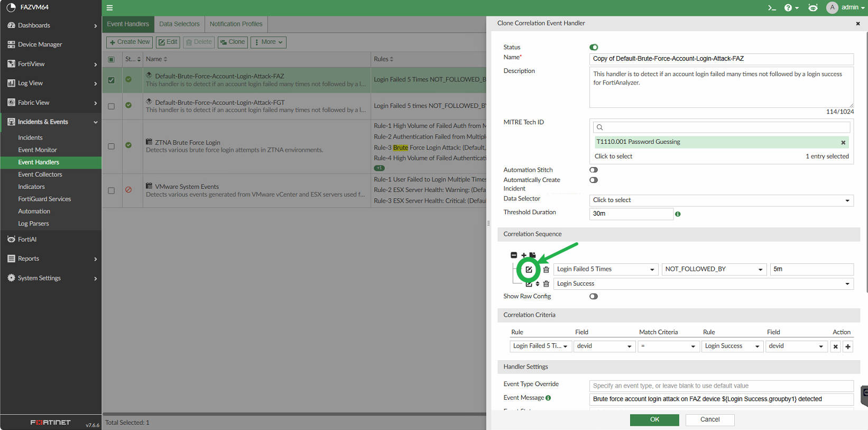Click the admin avatar circle
The width and height of the screenshot is (868, 430).
832,7
